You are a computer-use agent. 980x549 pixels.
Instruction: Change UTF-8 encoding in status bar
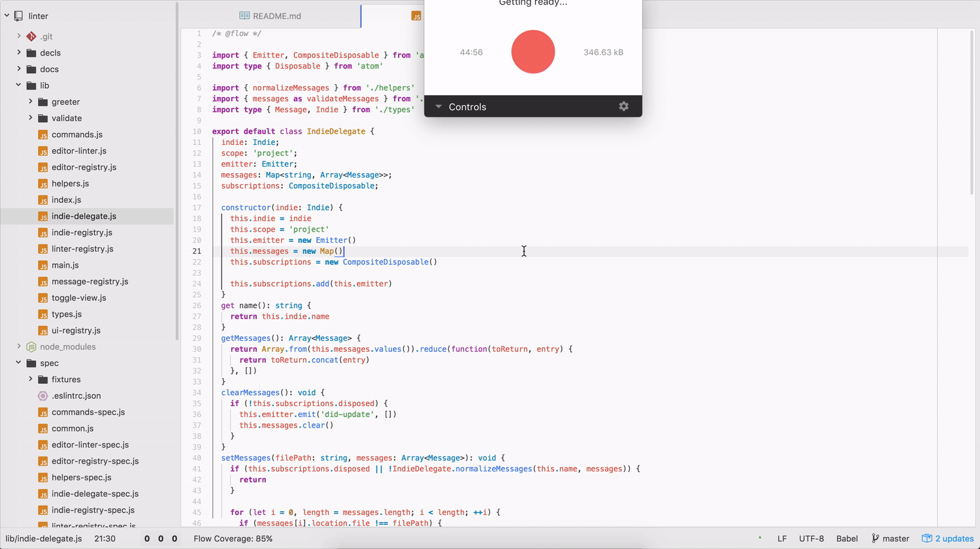point(811,539)
